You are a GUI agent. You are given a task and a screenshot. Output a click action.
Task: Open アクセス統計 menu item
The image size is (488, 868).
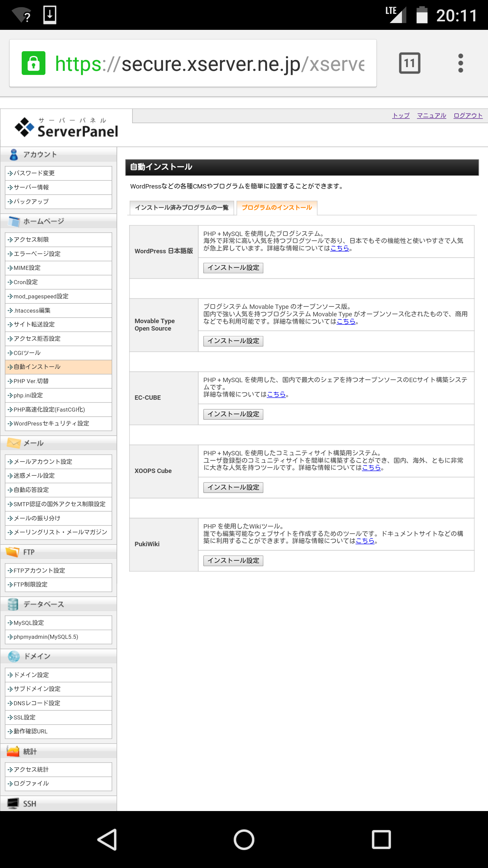[59, 770]
